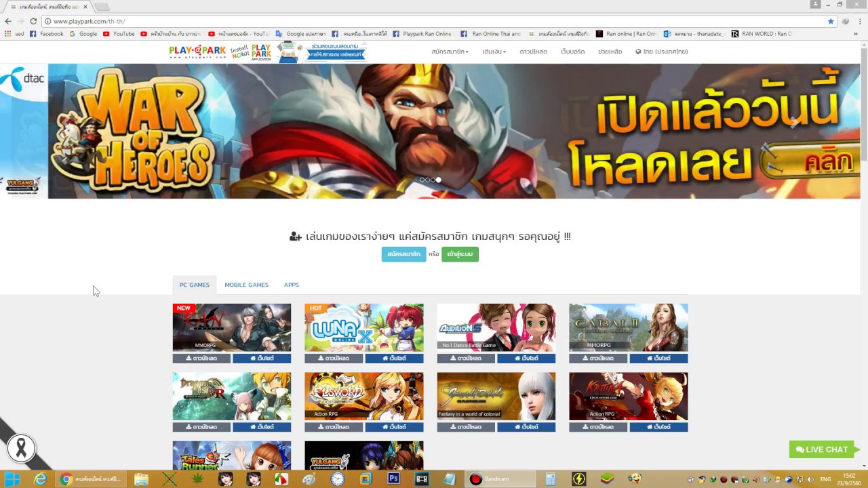Screen dimensions: 868x488
Task: Open the Windows Start button
Action: [12, 479]
